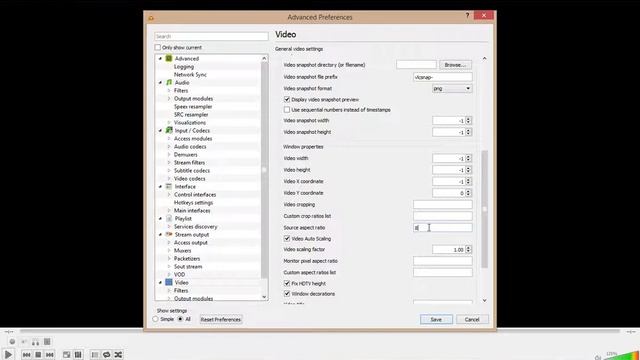Viewport: 640px width, 360px height.
Task: Click the help question mark in titlebar
Action: (467, 16)
